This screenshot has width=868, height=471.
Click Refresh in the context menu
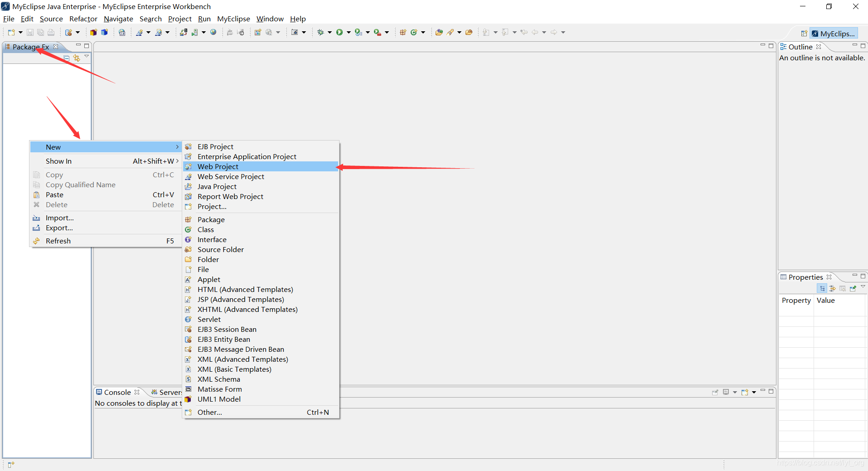coord(106,241)
